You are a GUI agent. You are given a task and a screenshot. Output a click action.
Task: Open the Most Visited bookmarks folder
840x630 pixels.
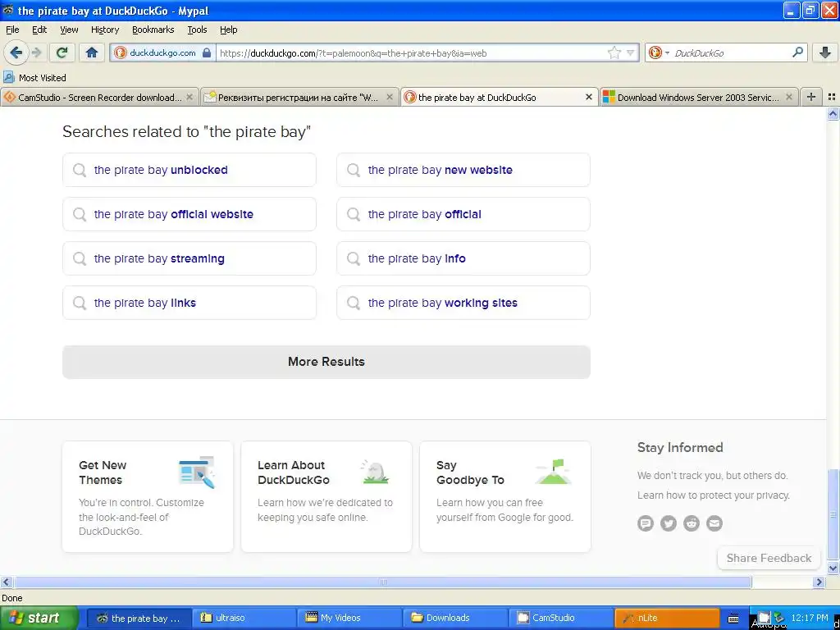point(34,78)
